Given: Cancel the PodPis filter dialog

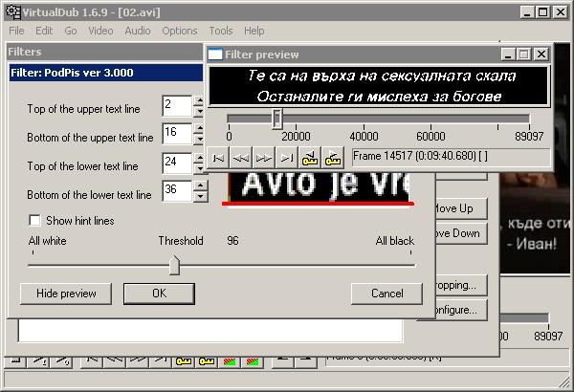Looking at the screenshot, I should pos(386,294).
